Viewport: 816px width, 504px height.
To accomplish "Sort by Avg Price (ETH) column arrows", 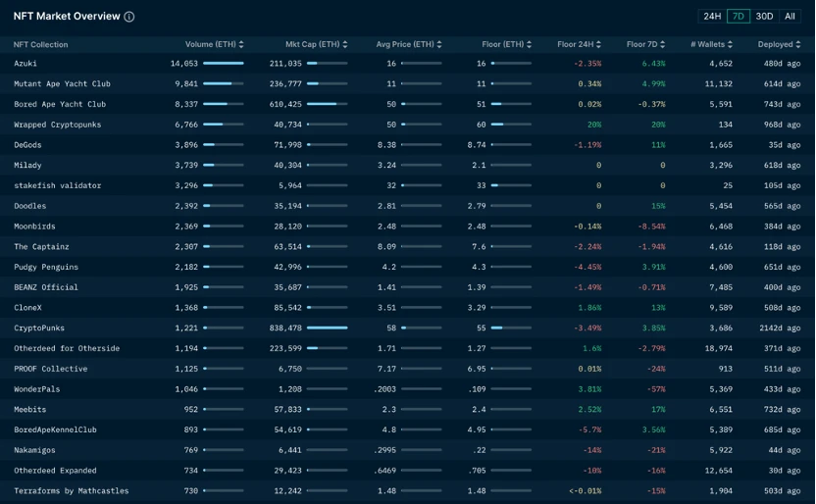I will tap(439, 45).
